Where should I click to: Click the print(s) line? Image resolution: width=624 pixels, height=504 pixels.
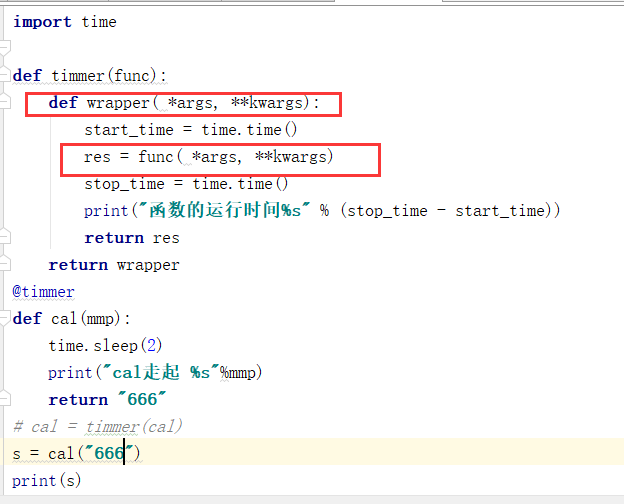click(47, 481)
